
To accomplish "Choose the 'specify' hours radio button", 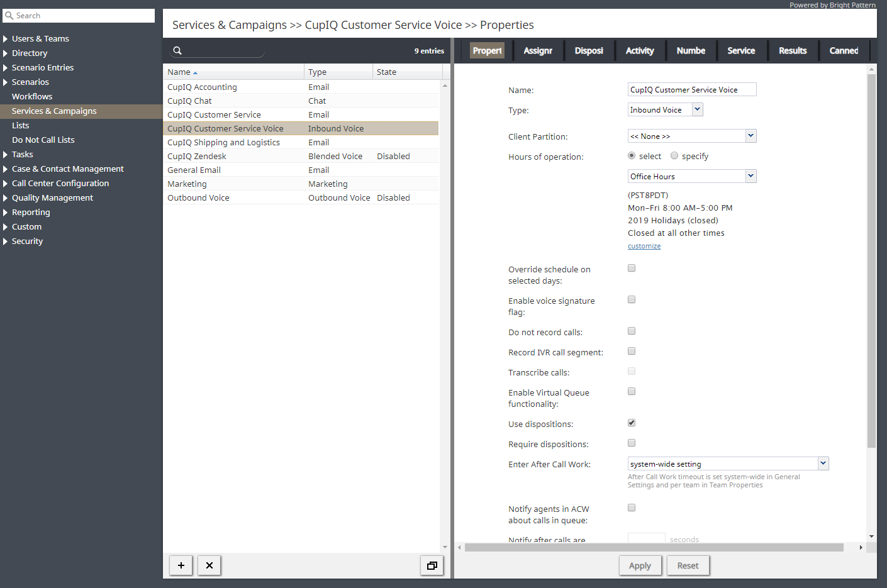I will [674, 156].
